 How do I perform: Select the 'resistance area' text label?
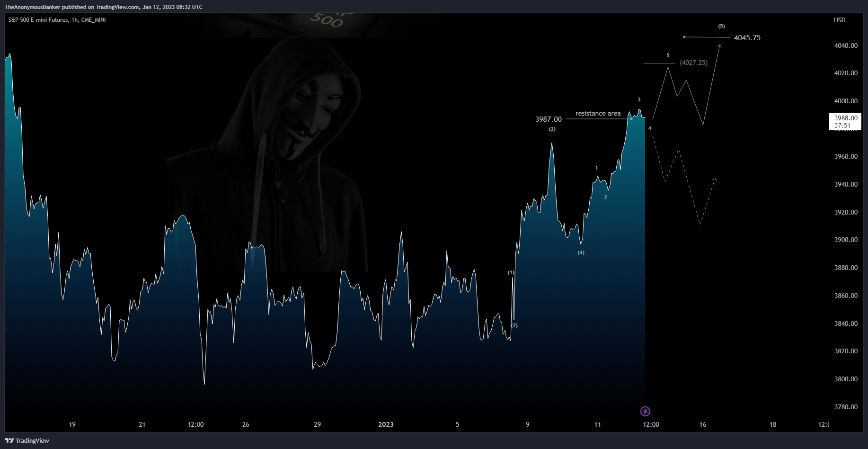[598, 113]
